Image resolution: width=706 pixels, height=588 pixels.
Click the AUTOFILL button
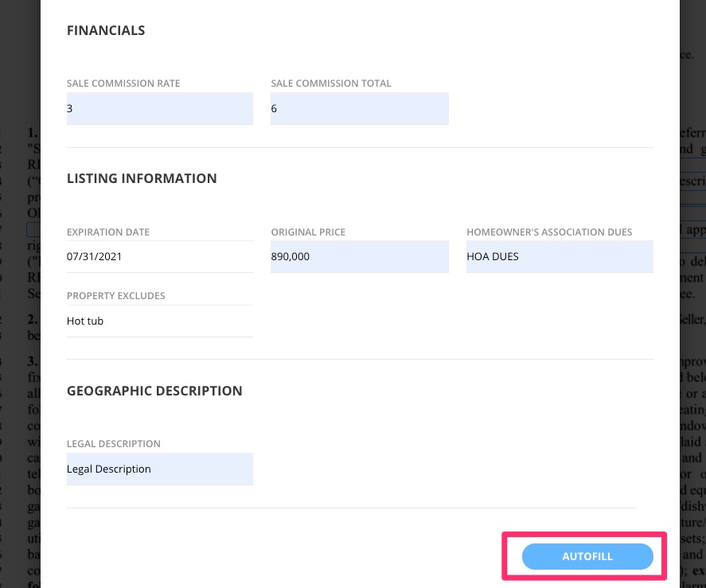587,556
